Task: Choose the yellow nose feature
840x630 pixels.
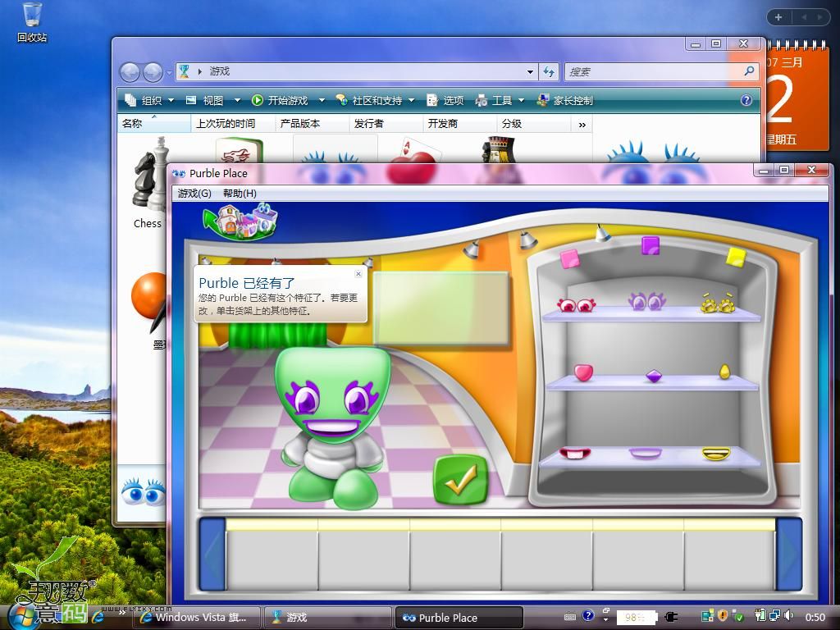Action: click(724, 372)
